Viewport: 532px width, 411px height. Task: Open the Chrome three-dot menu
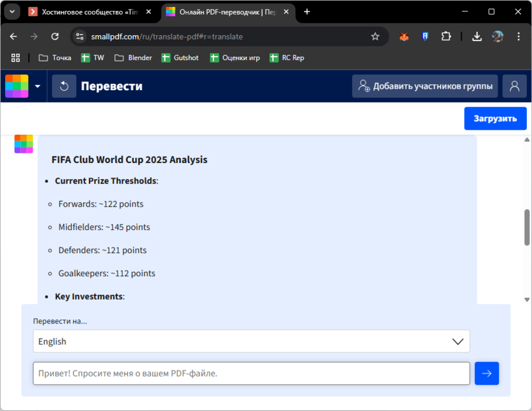pos(519,36)
